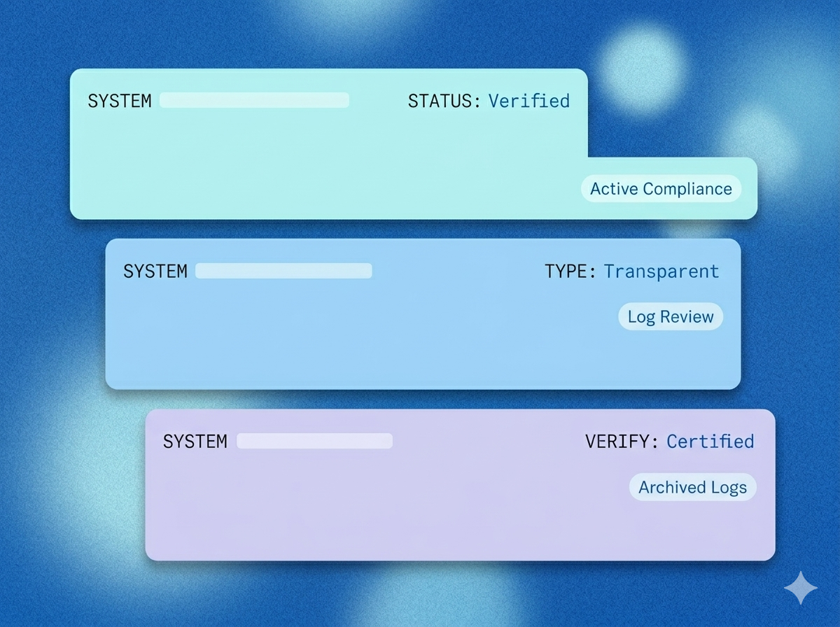
Task: Select the Archived Logs tag
Action: coord(693,487)
